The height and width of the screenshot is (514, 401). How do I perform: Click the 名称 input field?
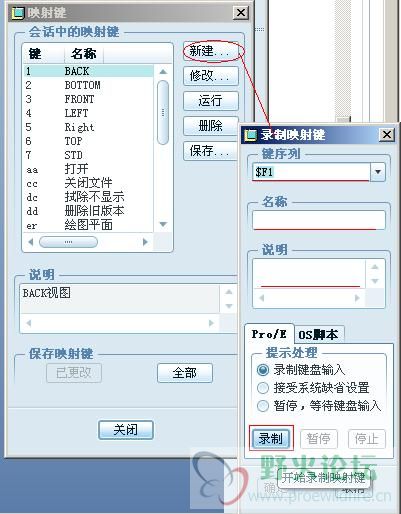319,220
